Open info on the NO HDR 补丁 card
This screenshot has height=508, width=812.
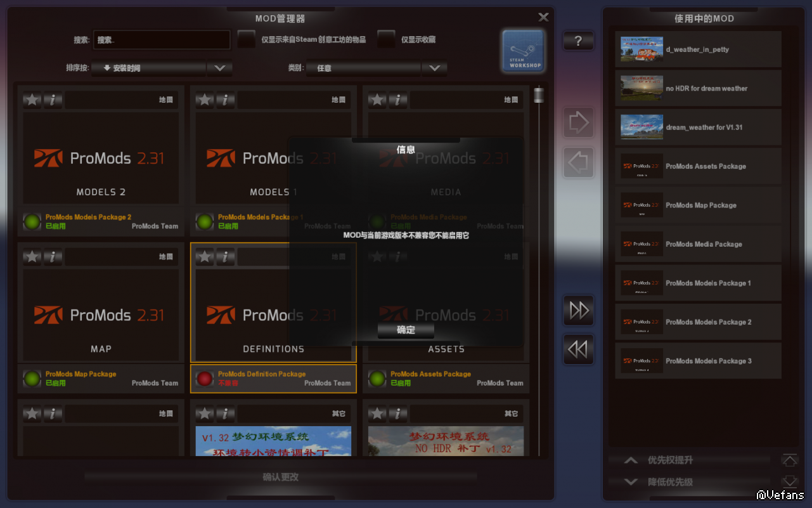coord(398,414)
